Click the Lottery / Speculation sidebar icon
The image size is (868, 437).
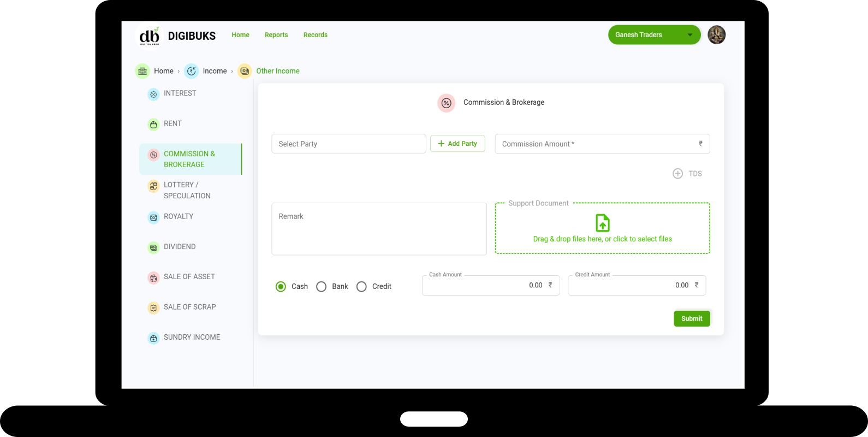pyautogui.click(x=153, y=186)
